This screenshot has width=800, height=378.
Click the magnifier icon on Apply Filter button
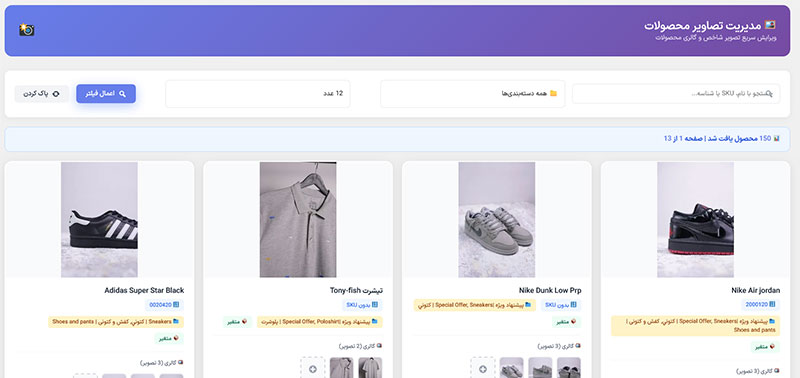[x=122, y=94]
